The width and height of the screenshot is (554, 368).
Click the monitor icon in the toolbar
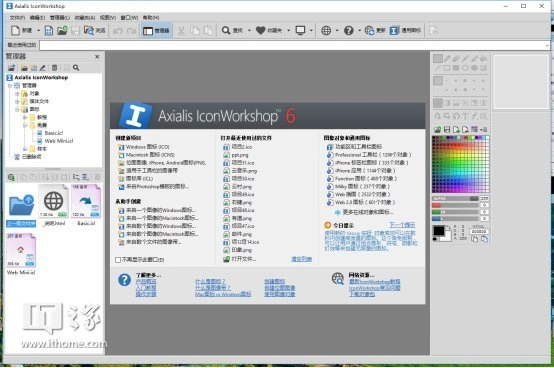[300, 31]
